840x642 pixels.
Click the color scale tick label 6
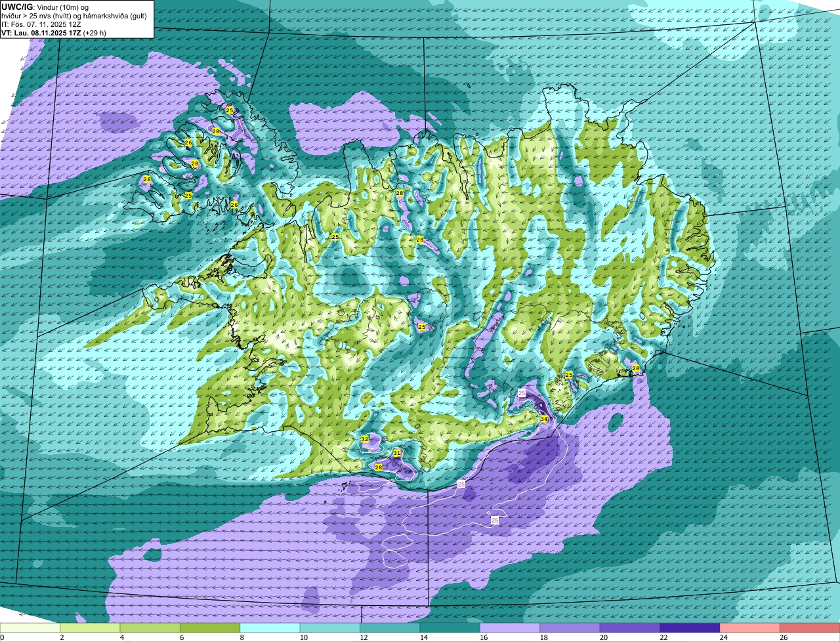click(x=180, y=637)
